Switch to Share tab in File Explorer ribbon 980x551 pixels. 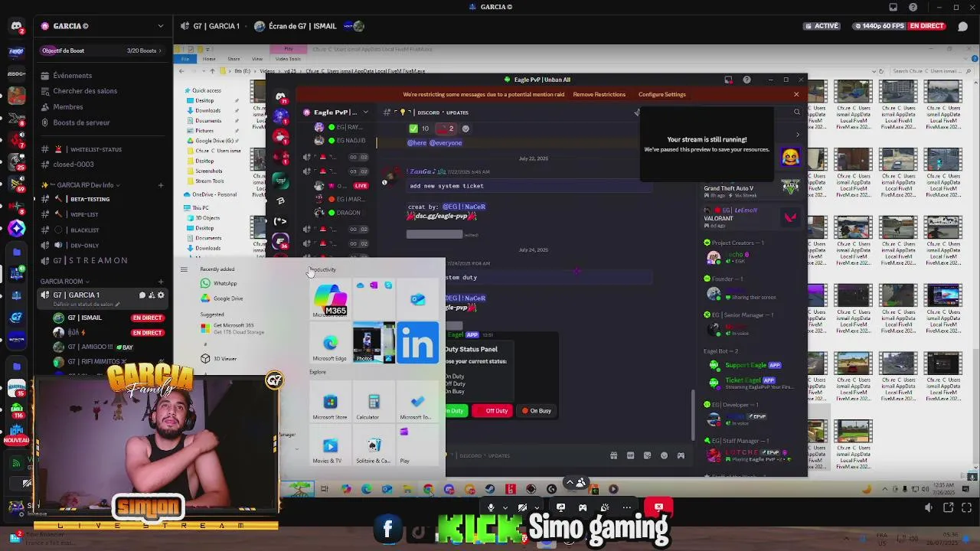[x=234, y=59]
